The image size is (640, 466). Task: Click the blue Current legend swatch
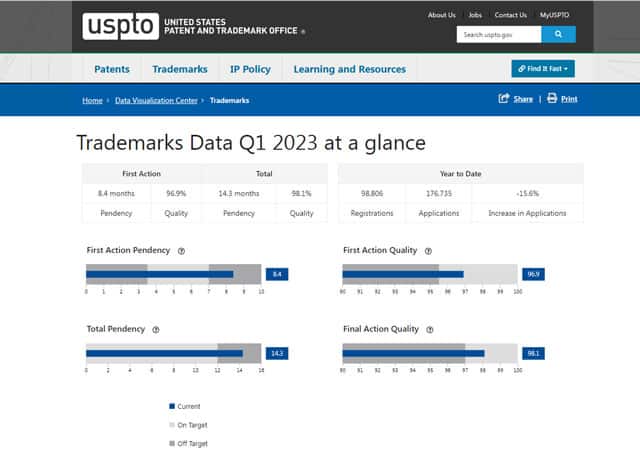click(x=172, y=406)
